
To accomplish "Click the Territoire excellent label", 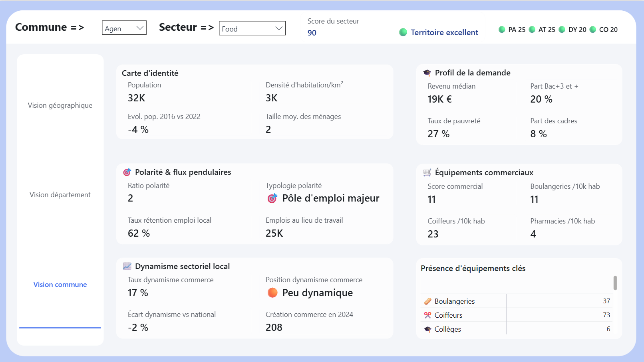I will click(x=444, y=32).
